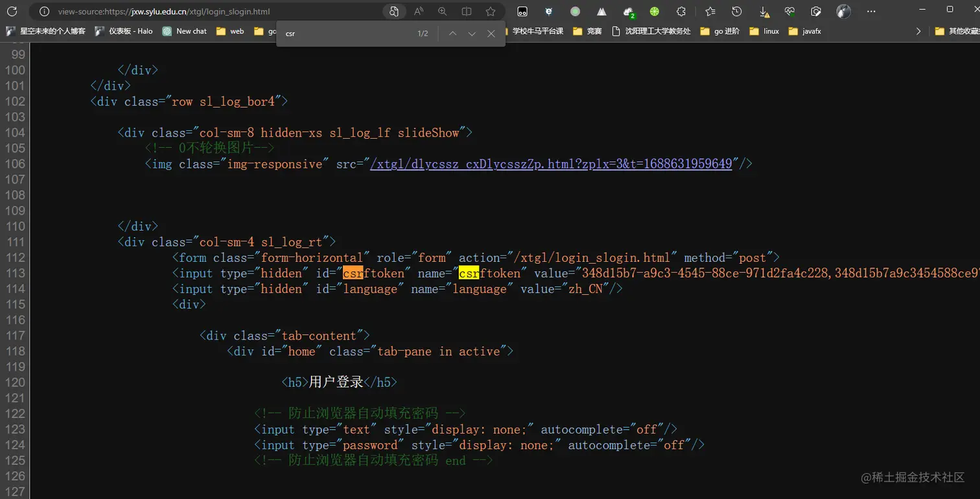Close the find-on-page bar
The width and height of the screenshot is (980, 499).
[x=491, y=34]
